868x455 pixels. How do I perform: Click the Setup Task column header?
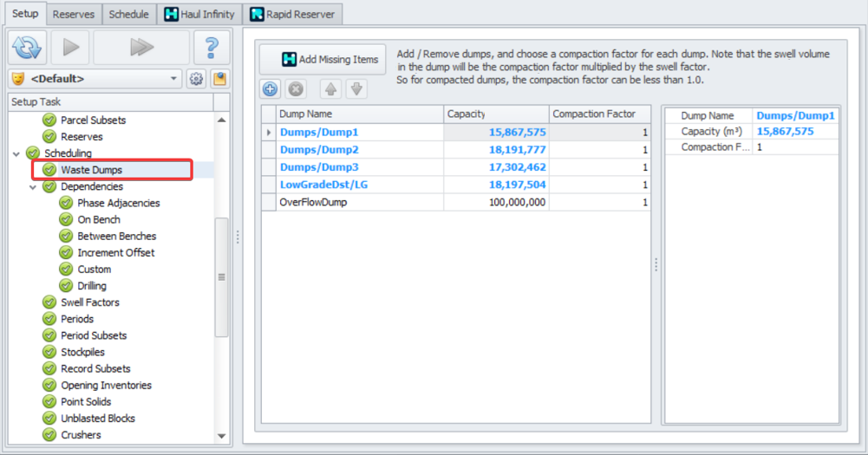pos(111,102)
